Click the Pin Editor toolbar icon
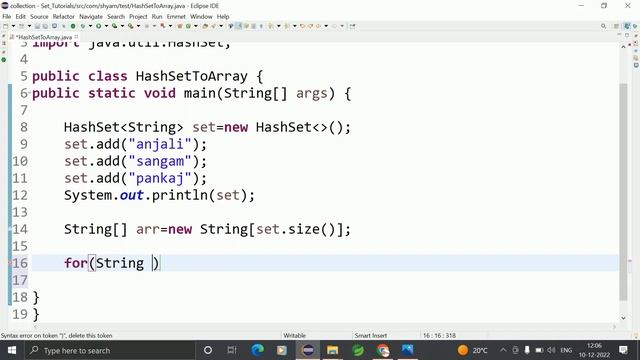Screen dimensions: 640x360 click(x=352, y=26)
